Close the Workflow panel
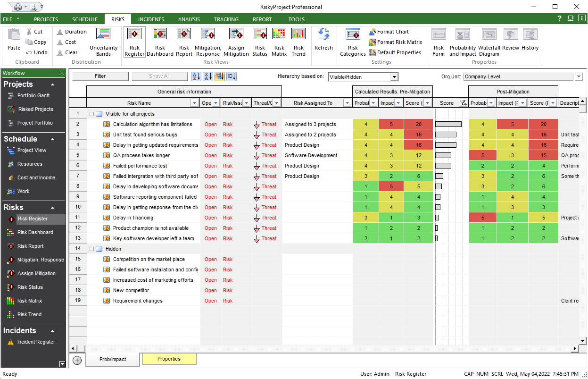 61,73
